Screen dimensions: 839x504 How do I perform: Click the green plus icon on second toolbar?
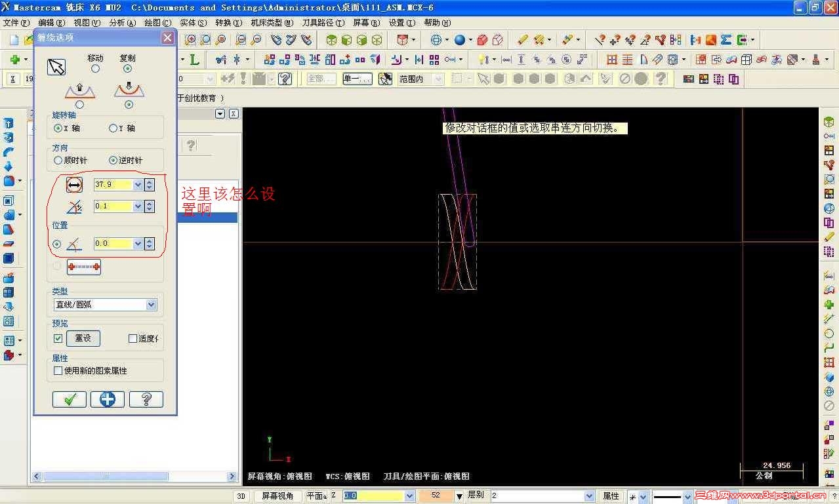pos(14,60)
